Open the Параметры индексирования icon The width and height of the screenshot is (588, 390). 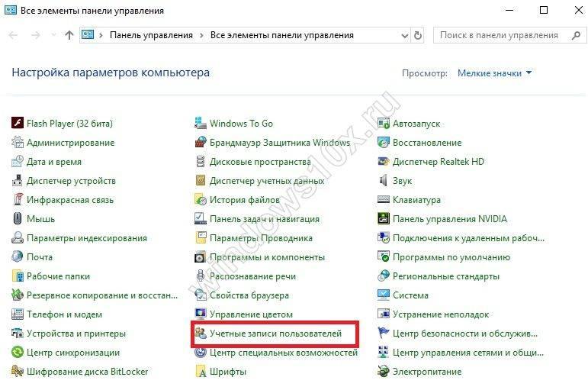point(18,238)
